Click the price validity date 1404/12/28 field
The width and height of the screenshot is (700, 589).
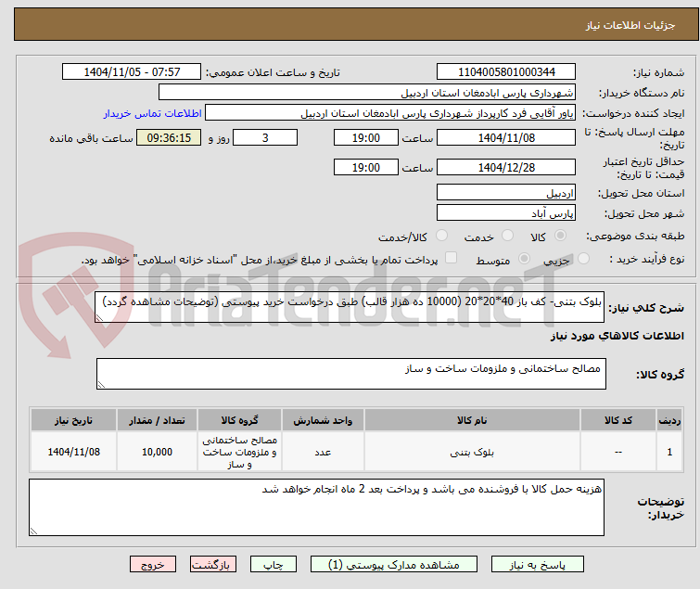[506, 168]
